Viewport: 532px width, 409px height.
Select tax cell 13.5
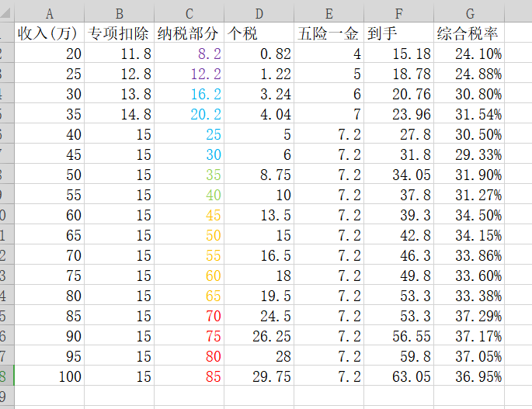point(259,214)
